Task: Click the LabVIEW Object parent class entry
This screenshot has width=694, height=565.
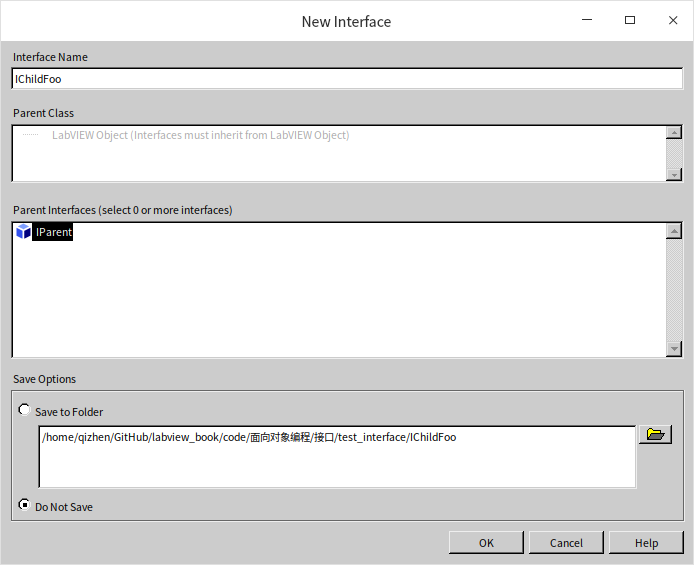Action: (x=200, y=135)
